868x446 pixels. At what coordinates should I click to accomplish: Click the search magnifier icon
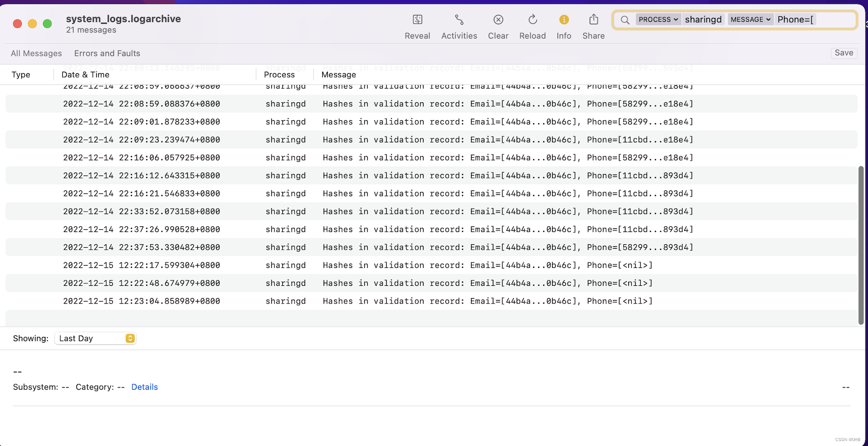coord(625,20)
